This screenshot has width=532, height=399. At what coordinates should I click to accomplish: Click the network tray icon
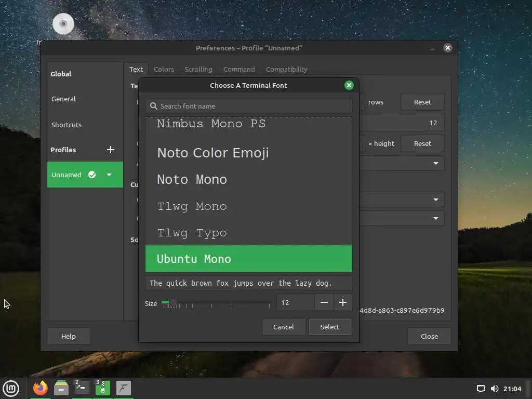tap(481, 389)
